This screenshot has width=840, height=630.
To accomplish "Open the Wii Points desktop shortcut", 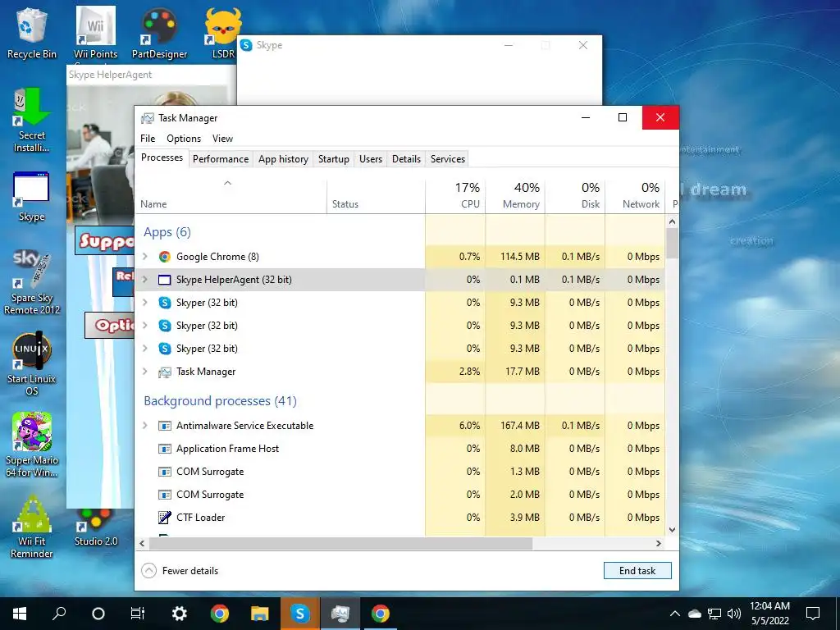I will pyautogui.click(x=95, y=33).
